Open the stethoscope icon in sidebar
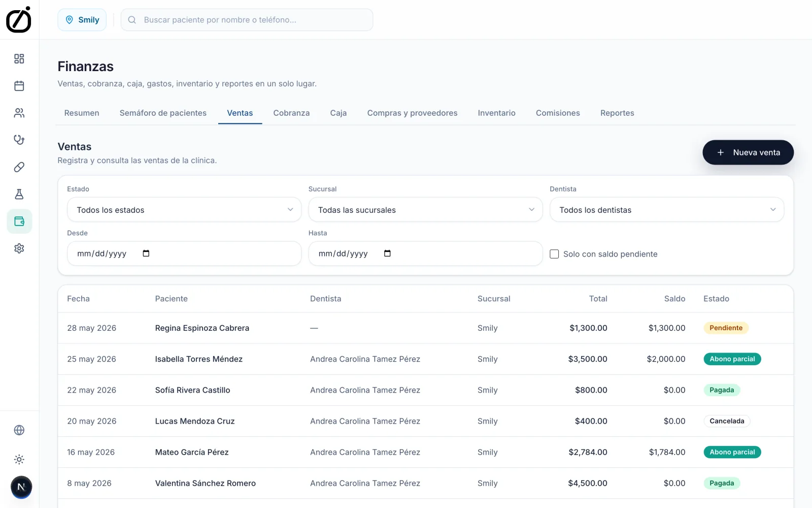Screen dimensions: 812x508 point(19,140)
